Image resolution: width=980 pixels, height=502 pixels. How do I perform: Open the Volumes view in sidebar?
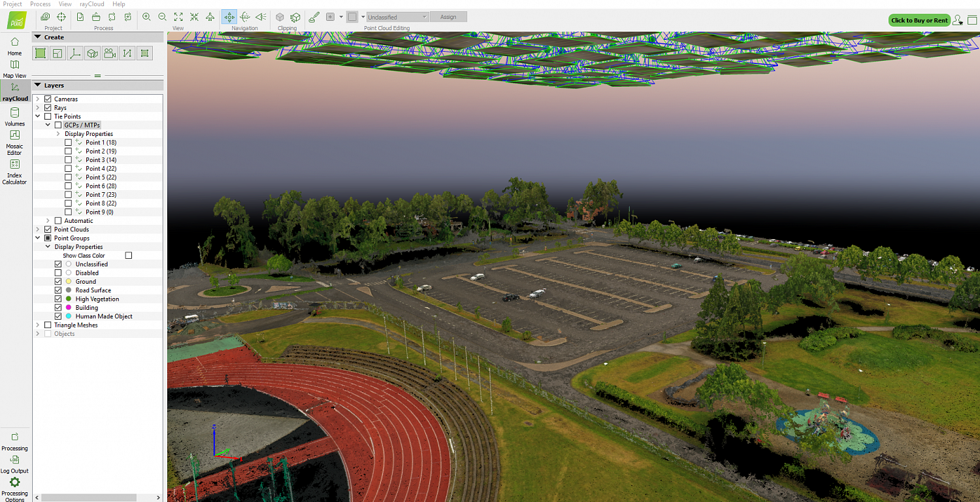(x=14, y=116)
